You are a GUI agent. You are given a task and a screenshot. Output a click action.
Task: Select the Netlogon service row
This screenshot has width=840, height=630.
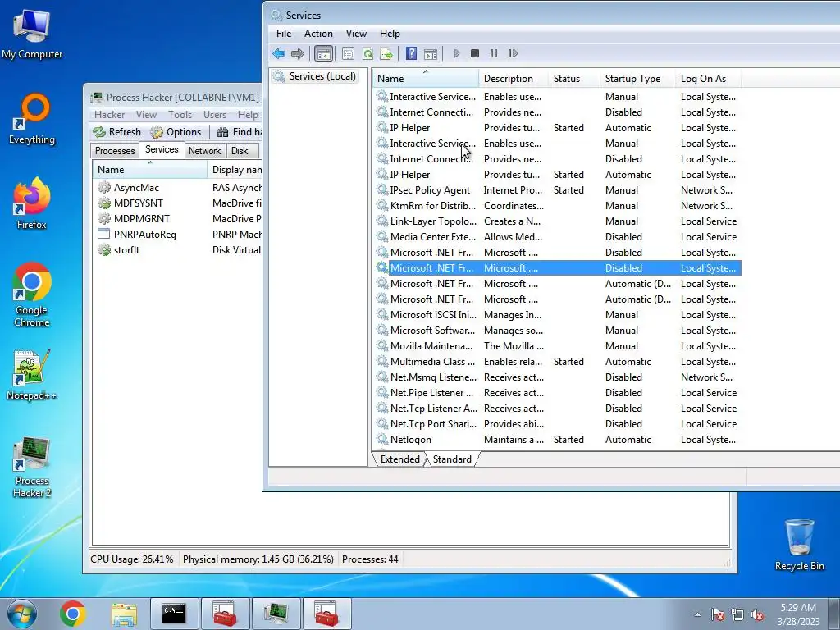pos(557,440)
